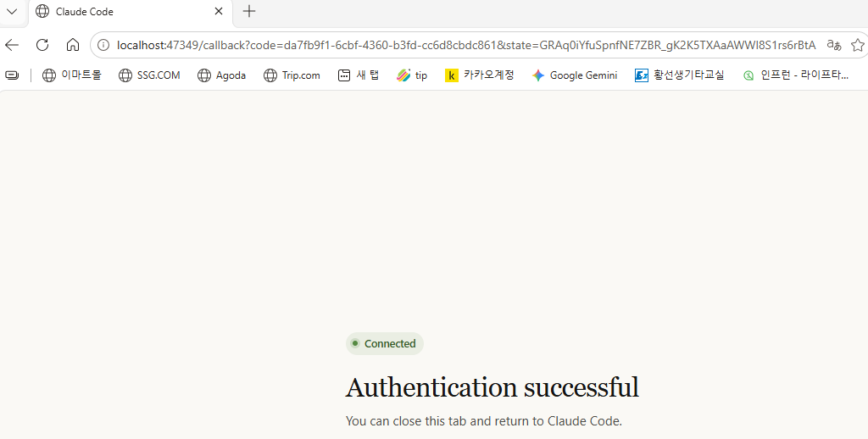Open the SSG.COM bookmark
This screenshot has width=868, height=439.
149,75
